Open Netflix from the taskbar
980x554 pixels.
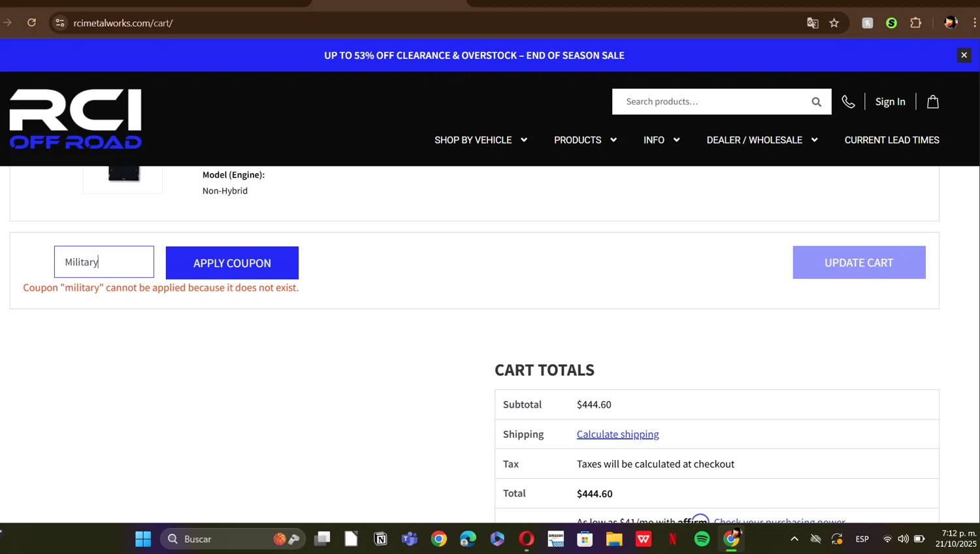672,539
